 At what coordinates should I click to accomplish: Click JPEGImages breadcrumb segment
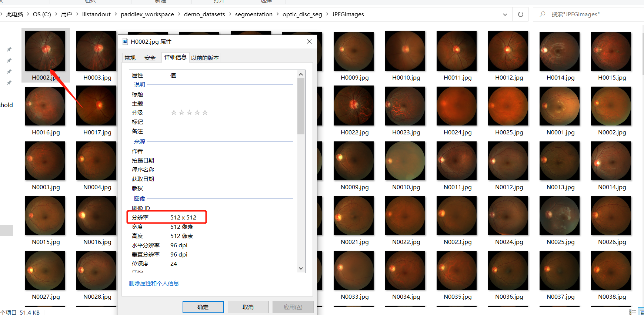[x=348, y=14]
